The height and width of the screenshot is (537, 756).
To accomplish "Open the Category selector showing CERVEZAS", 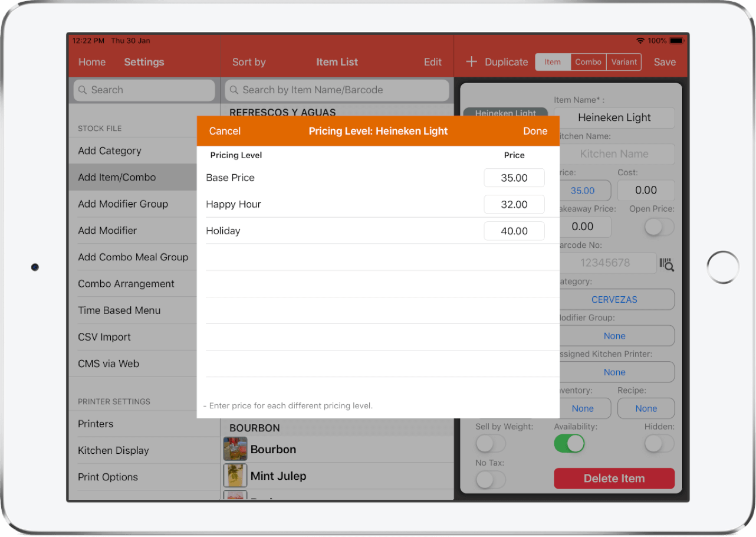I will [x=614, y=299].
